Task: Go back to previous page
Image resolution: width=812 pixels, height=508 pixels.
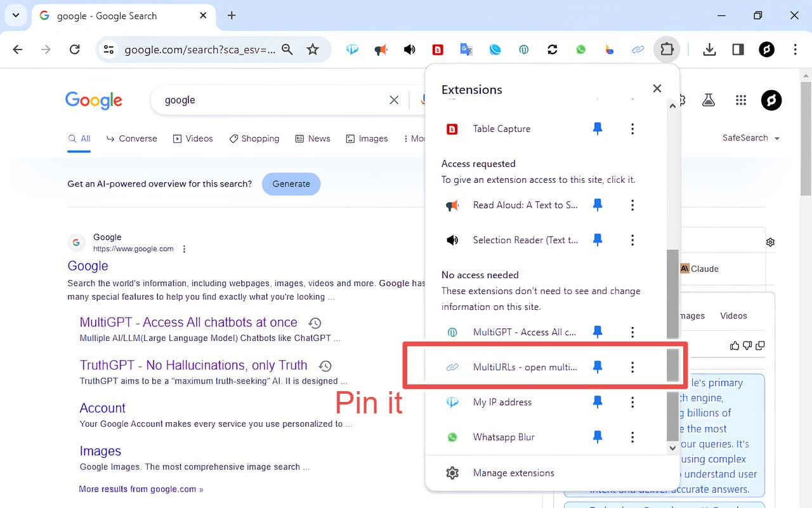Action: coord(18,50)
